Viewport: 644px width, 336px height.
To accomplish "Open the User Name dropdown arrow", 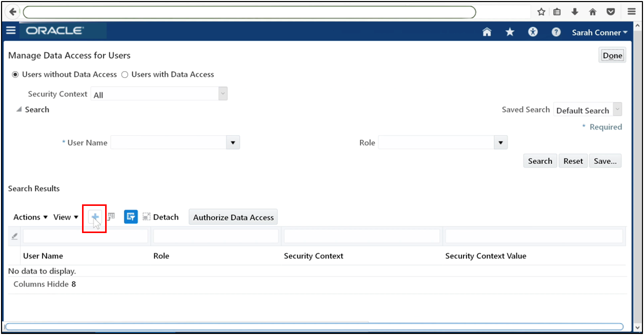I will tap(233, 142).
